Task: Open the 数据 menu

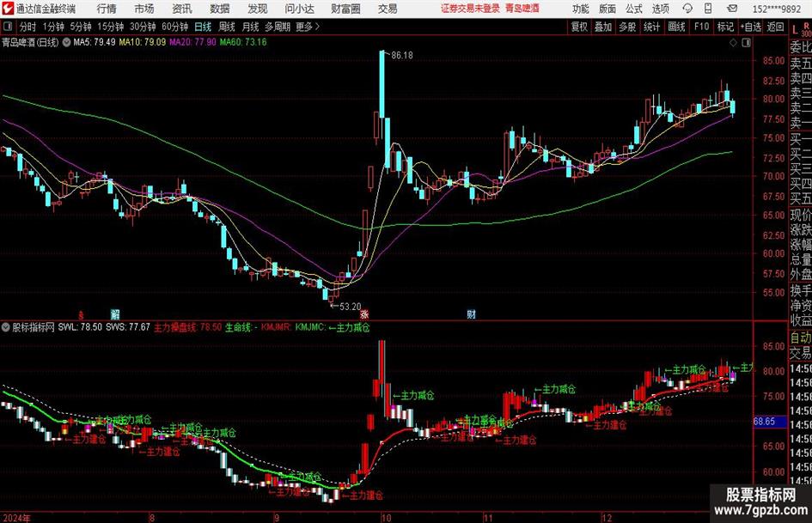Action: pos(220,9)
